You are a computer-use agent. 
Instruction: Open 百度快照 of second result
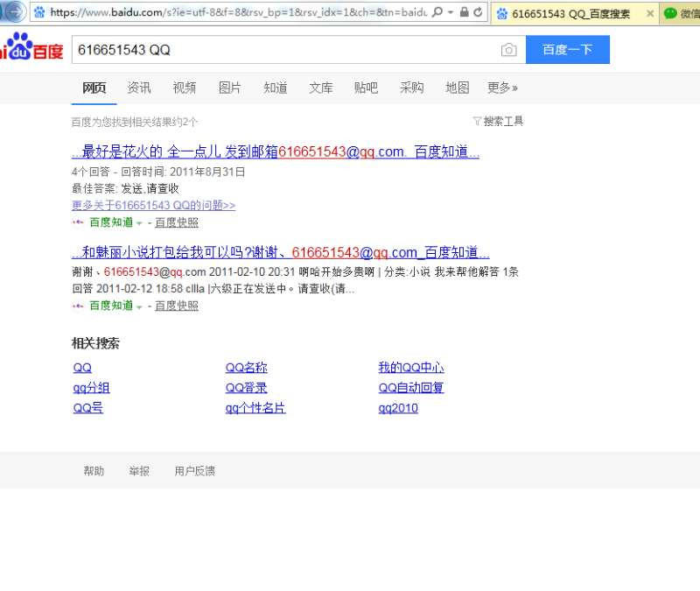coord(177,306)
